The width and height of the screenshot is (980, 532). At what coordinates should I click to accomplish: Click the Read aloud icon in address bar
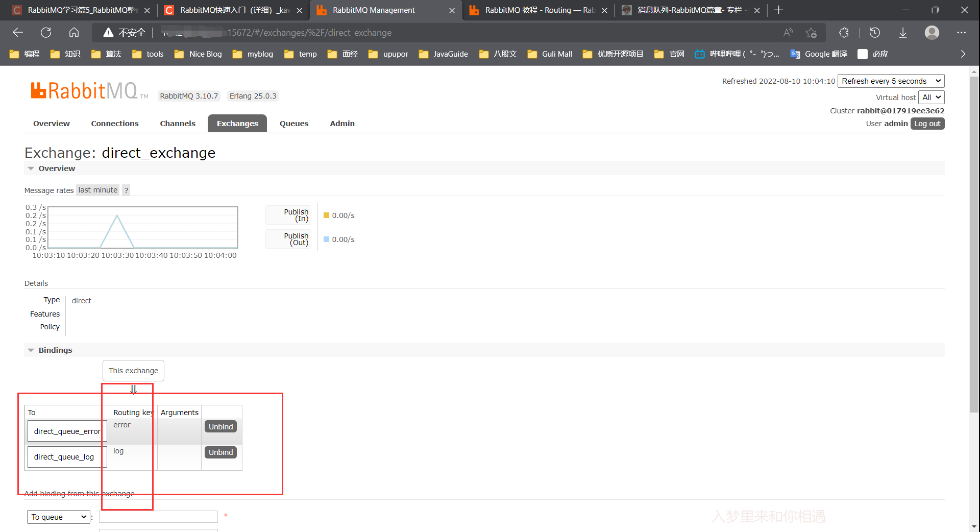[x=788, y=33]
